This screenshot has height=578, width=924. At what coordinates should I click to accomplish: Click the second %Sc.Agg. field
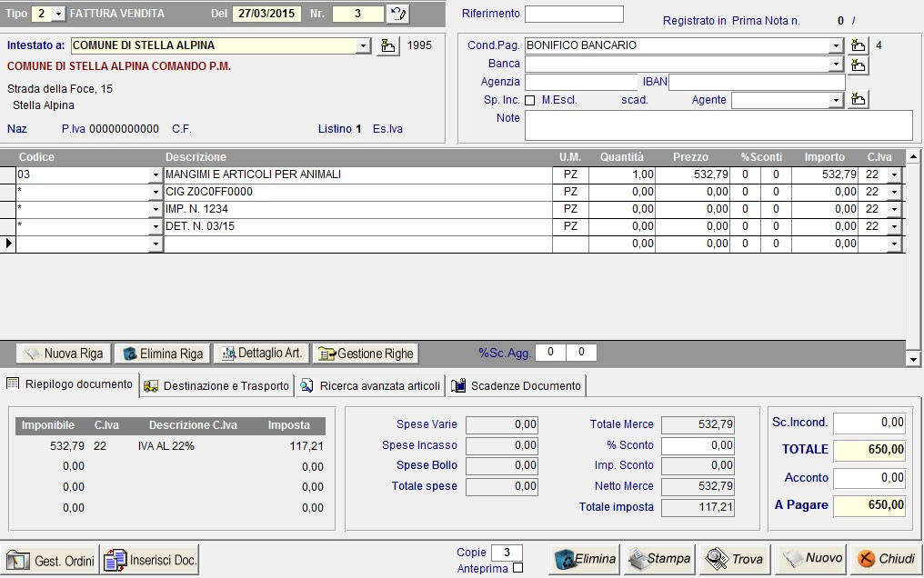click(581, 352)
